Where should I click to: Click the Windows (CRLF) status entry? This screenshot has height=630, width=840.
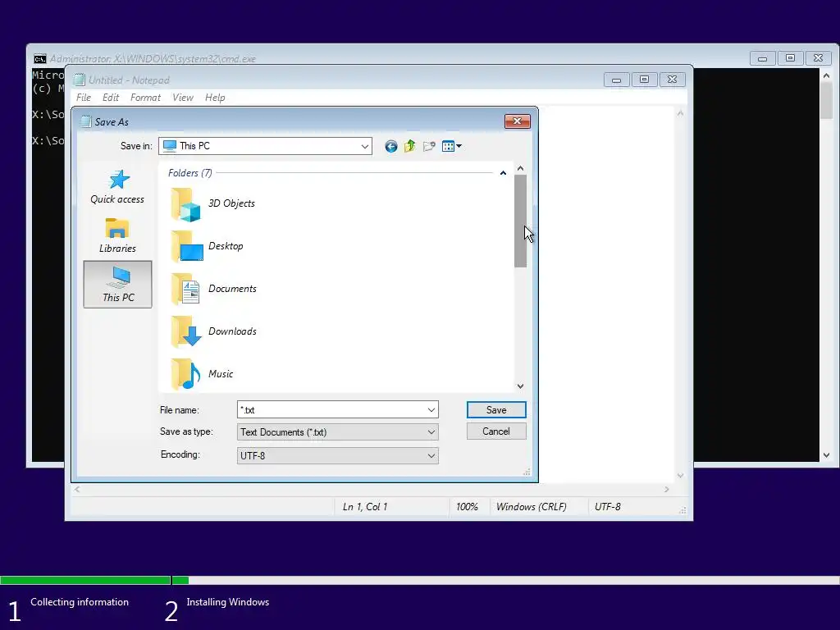click(531, 507)
